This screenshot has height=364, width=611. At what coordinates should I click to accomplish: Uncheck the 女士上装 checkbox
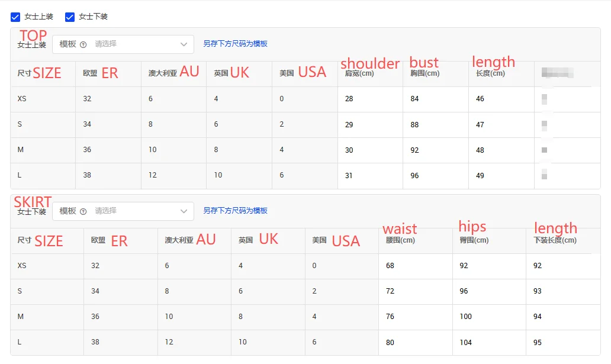pyautogui.click(x=15, y=17)
